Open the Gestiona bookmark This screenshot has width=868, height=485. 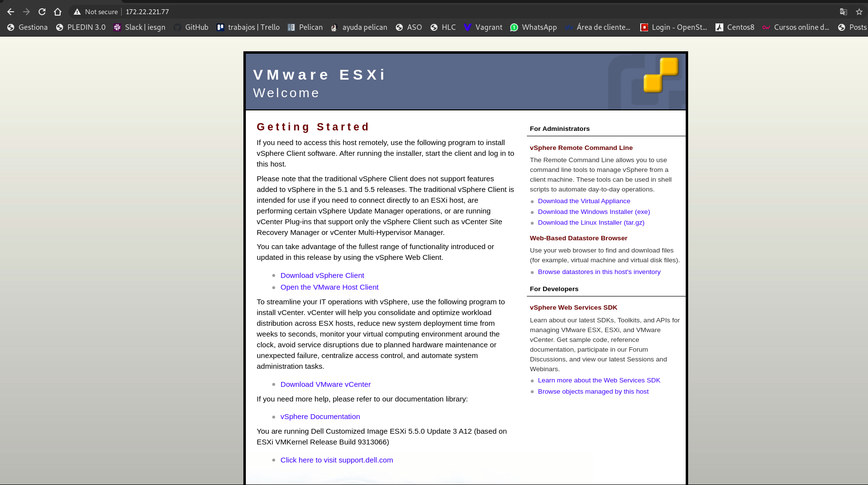pyautogui.click(x=27, y=27)
